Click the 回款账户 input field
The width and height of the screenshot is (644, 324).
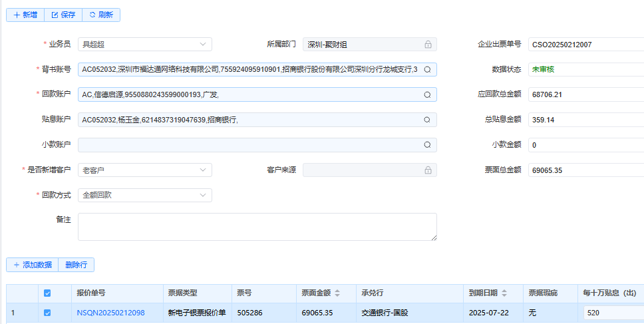point(257,95)
